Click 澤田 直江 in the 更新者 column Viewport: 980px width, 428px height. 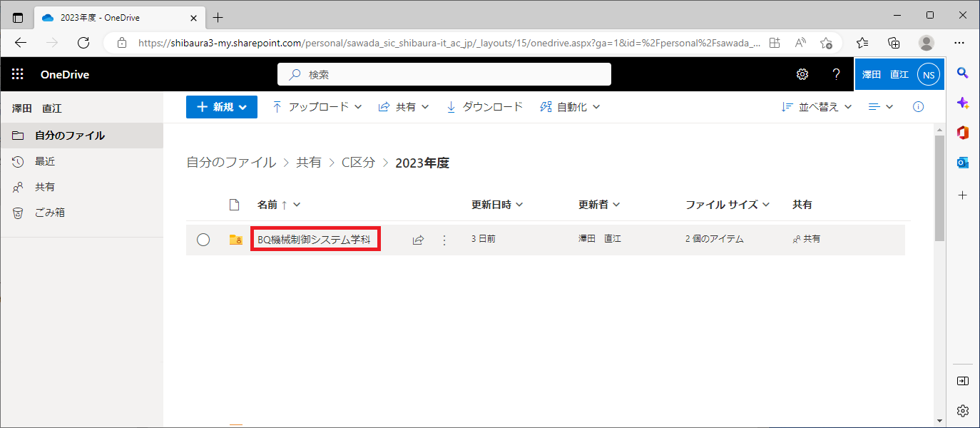[600, 240]
